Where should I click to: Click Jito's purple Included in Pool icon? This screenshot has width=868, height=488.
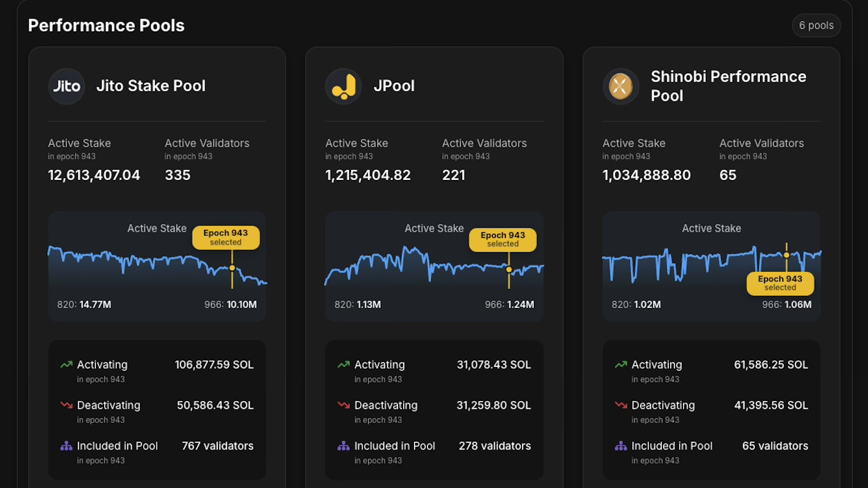[66, 446]
